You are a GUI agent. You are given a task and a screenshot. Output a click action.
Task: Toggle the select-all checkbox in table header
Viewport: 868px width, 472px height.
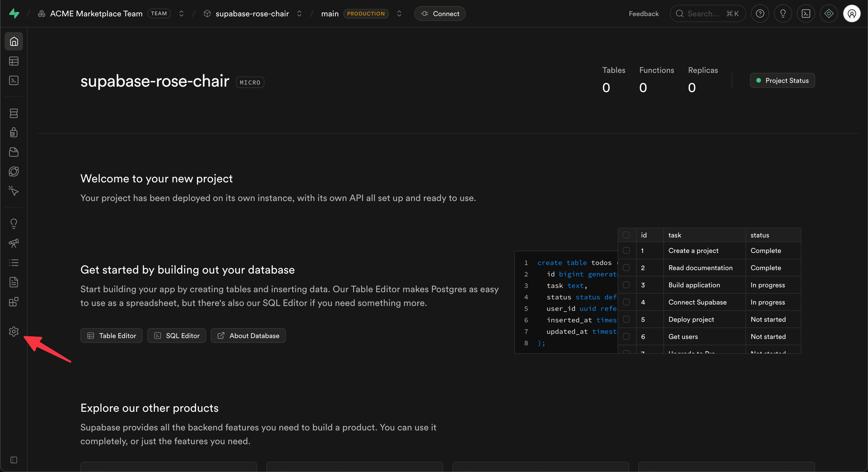(x=626, y=235)
